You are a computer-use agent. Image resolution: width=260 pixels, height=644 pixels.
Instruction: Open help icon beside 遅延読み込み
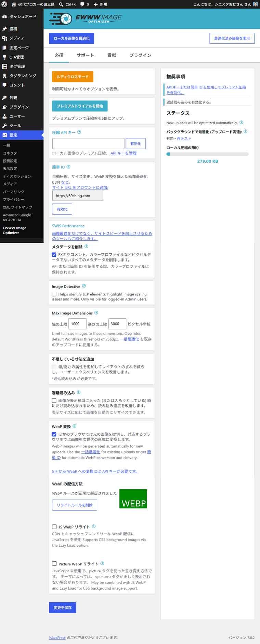79,393
